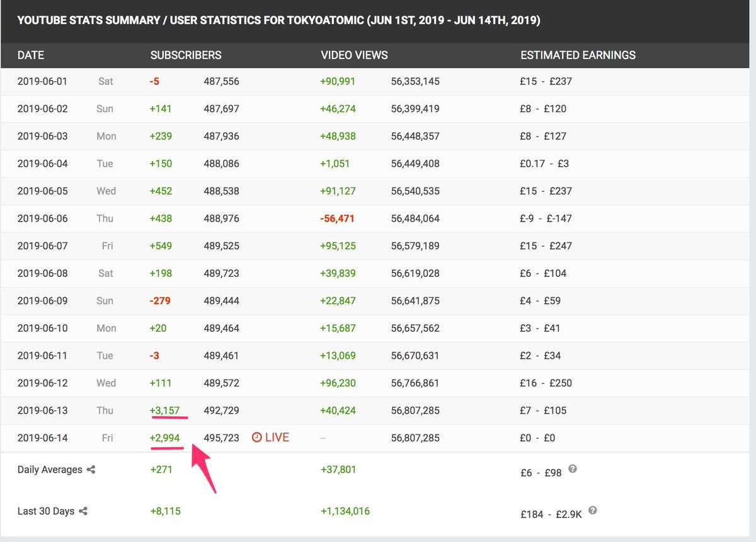756x542 pixels.
Task: Click total views 56,353,145
Action: (x=415, y=81)
